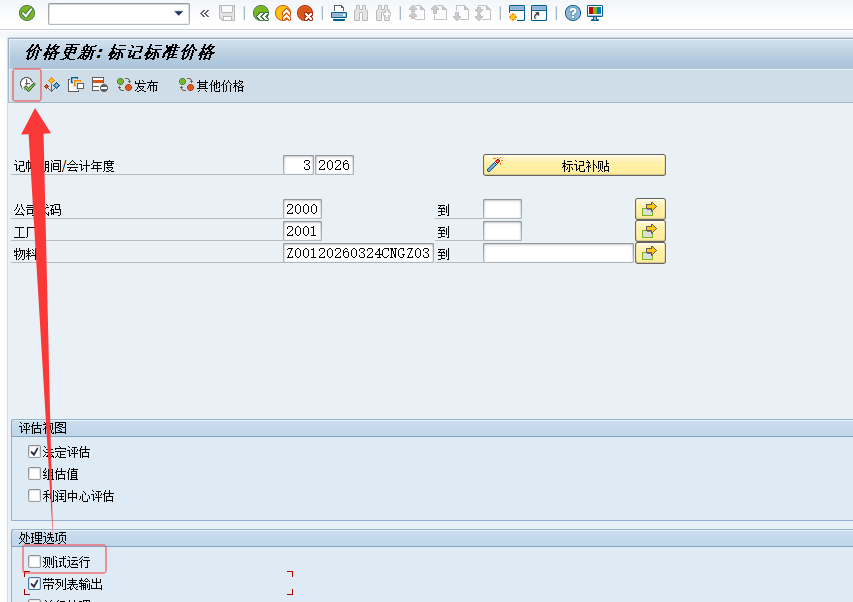Open the command field dropdown arrow
This screenshot has height=602, width=853.
(180, 13)
